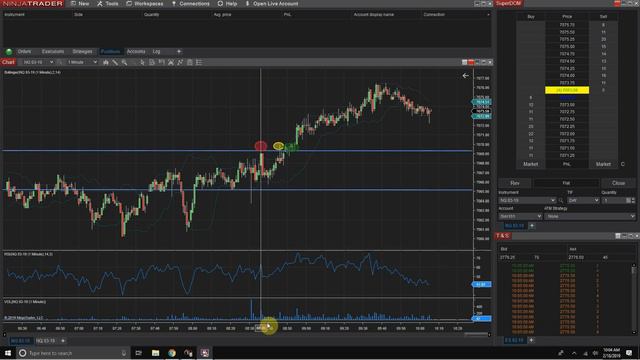
Task: Click the Quantity spinner arrows in the SuperDOM
Action: tap(633, 200)
